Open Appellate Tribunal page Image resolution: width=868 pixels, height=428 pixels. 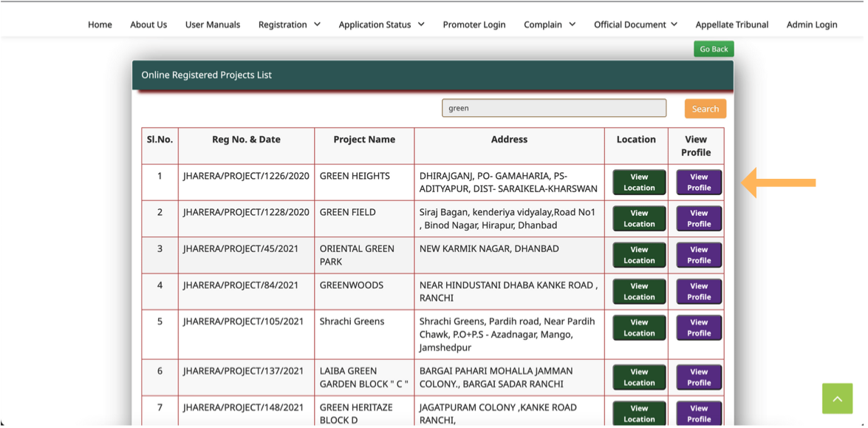click(732, 24)
